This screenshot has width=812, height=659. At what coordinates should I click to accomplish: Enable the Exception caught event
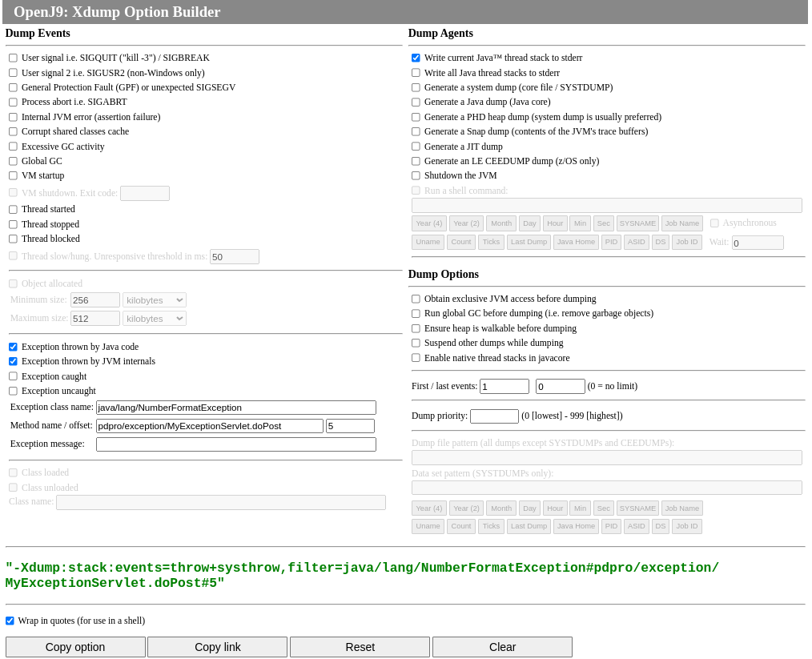point(13,376)
